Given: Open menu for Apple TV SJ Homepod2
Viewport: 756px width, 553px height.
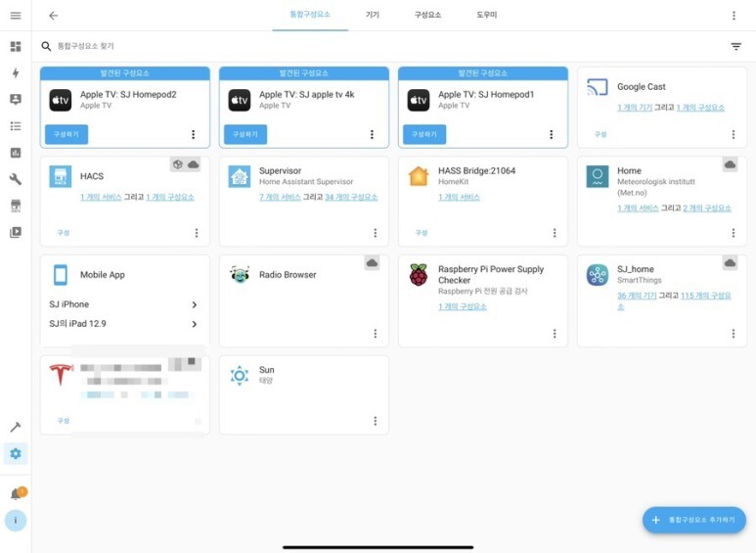Looking at the screenshot, I should point(194,134).
